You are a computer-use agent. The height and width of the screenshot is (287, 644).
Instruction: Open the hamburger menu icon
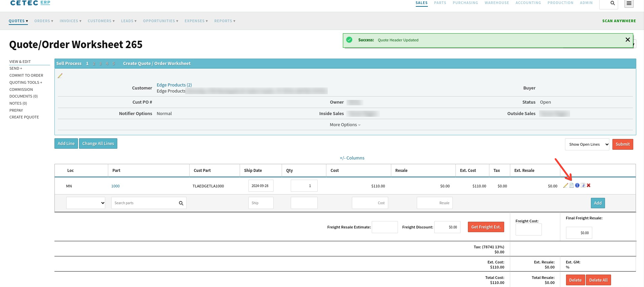pos(629,3)
